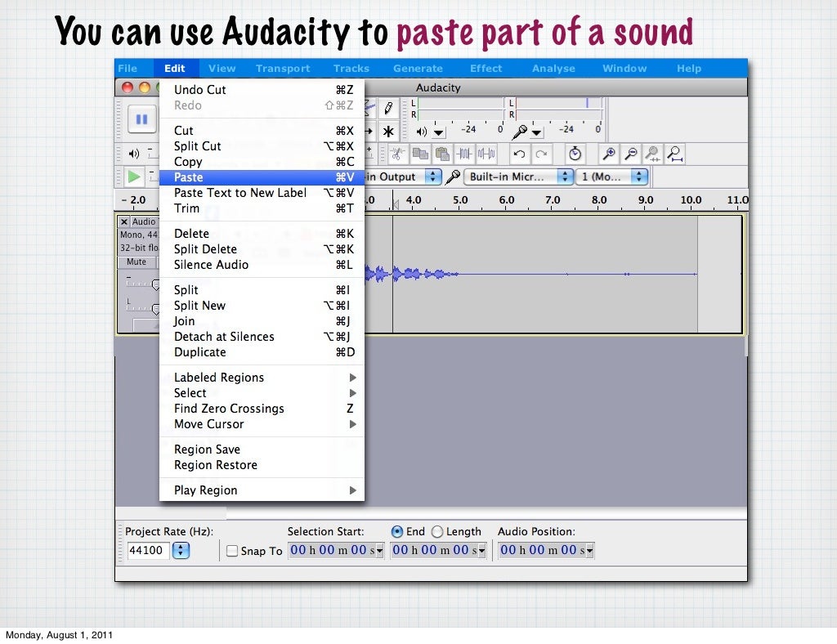The height and width of the screenshot is (644, 837).
Task: Expand the Play Region submenu
Action: pos(262,490)
